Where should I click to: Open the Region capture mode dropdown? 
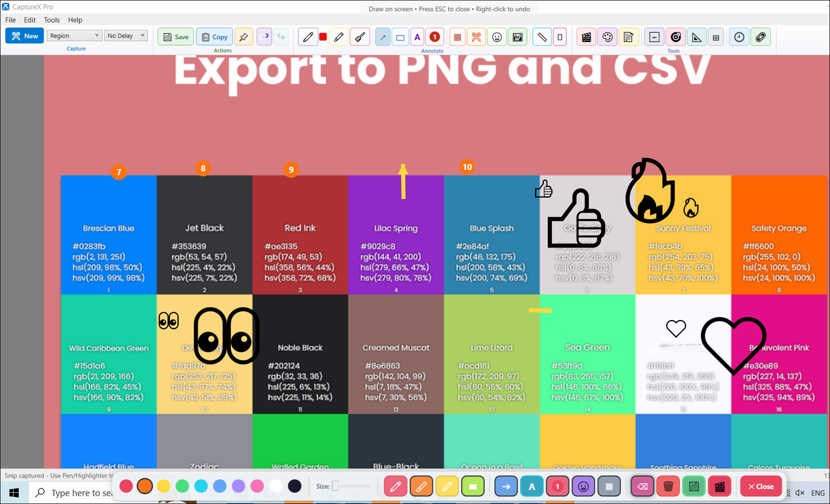(75, 36)
